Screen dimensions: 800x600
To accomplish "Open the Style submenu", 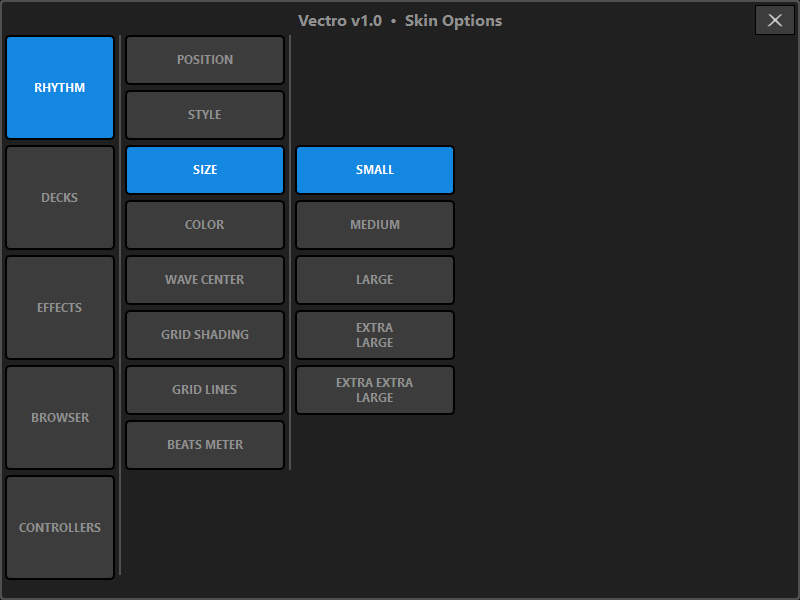I will pyautogui.click(x=205, y=115).
